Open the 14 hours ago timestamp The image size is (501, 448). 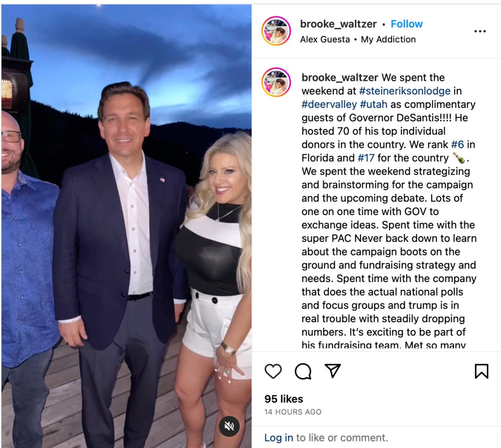click(293, 412)
